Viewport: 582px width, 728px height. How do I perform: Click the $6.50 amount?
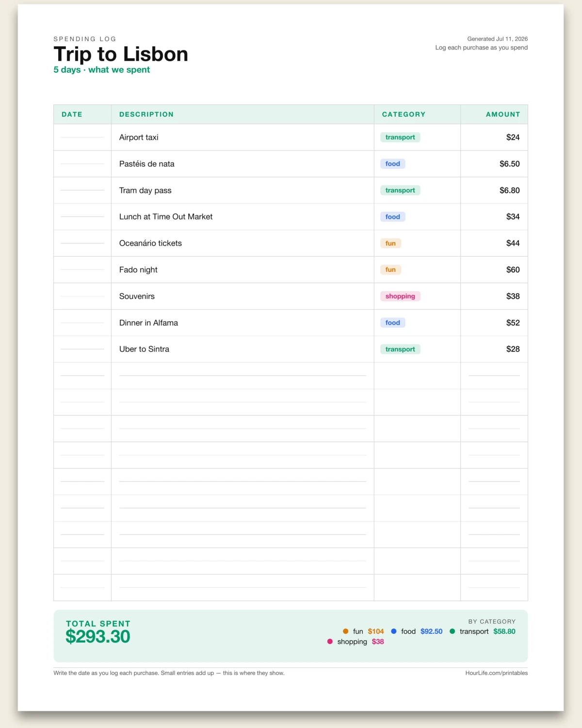(x=510, y=164)
